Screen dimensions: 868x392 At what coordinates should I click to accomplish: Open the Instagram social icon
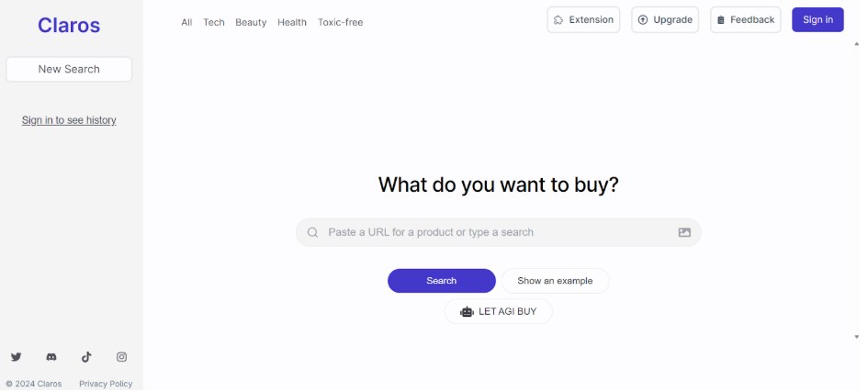(x=121, y=357)
